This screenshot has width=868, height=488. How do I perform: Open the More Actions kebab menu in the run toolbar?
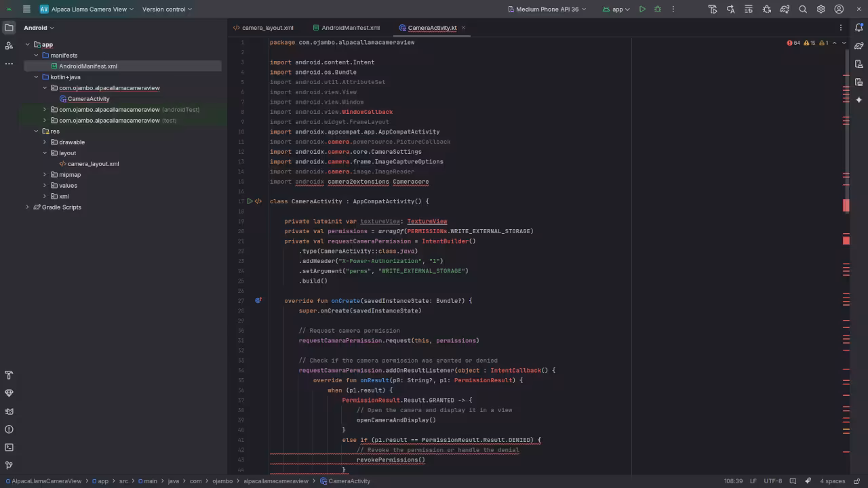click(x=673, y=9)
